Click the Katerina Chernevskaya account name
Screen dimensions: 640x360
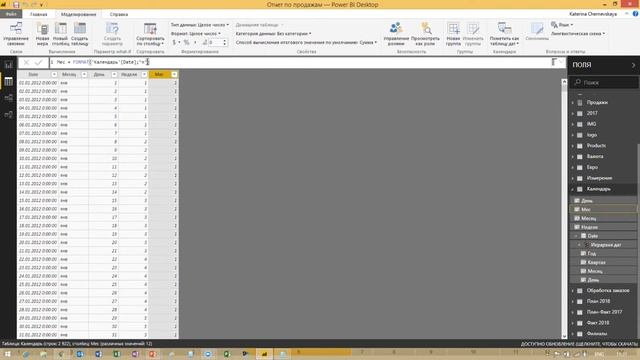tap(593, 14)
